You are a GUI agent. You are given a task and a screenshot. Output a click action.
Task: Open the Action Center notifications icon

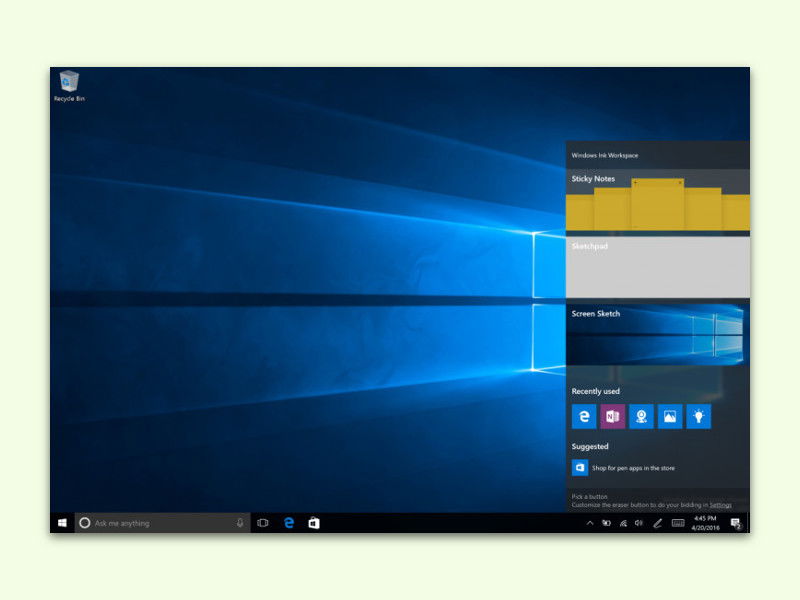coord(736,523)
